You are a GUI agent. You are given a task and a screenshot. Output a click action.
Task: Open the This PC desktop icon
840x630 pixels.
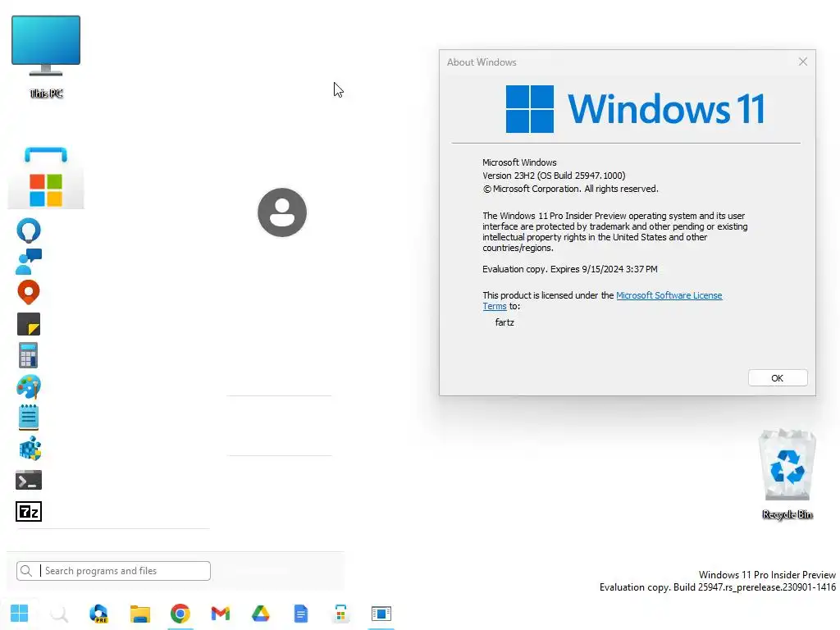pyautogui.click(x=46, y=57)
